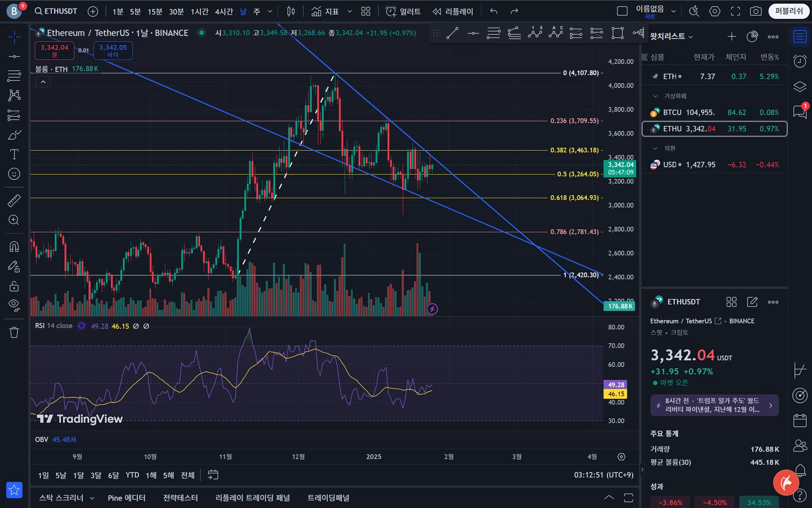Expand the 이름없음 layout name dropdown
The height and width of the screenshot is (508, 812).
tap(673, 11)
